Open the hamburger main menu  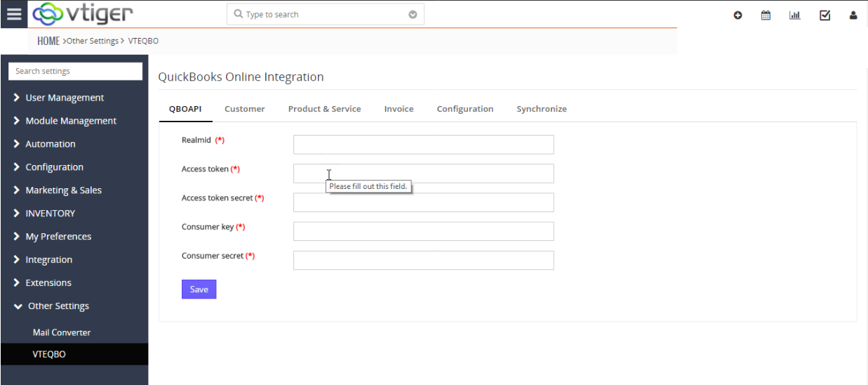pos(14,14)
